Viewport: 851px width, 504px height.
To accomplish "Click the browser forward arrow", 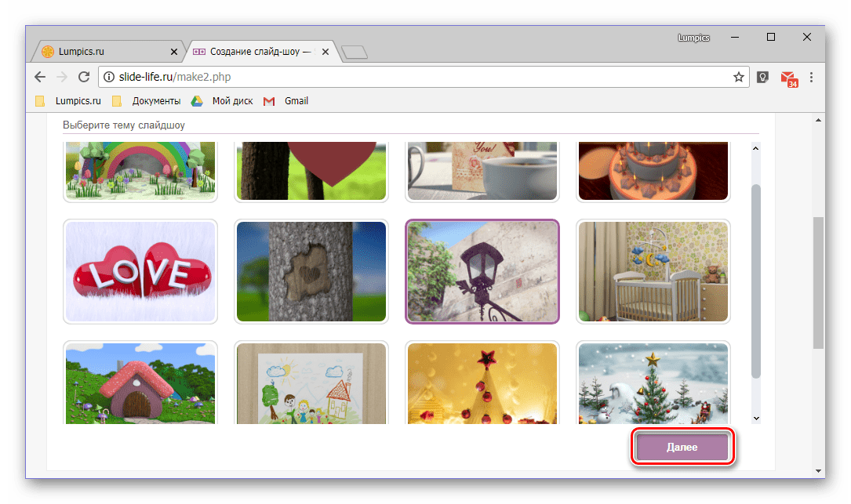I will (62, 77).
